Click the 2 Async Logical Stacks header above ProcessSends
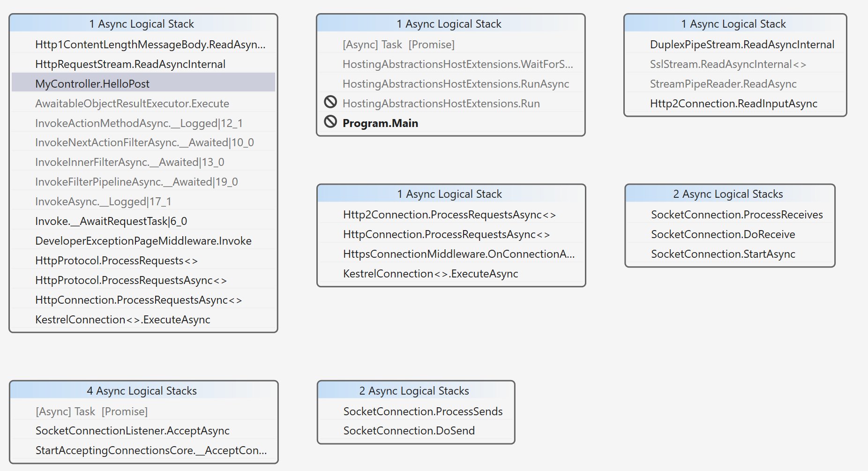Screen dimensions: 868x471 pyautogui.click(x=416, y=390)
